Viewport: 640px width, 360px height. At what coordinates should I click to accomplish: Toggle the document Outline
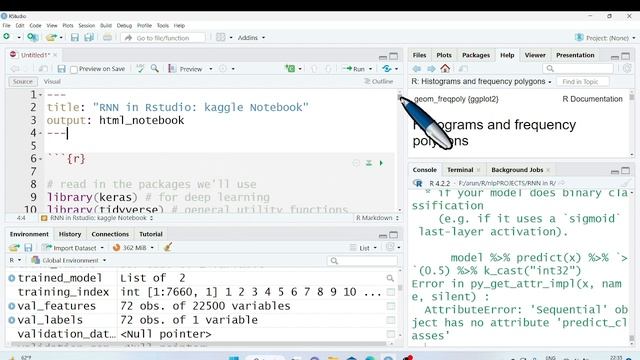378,82
